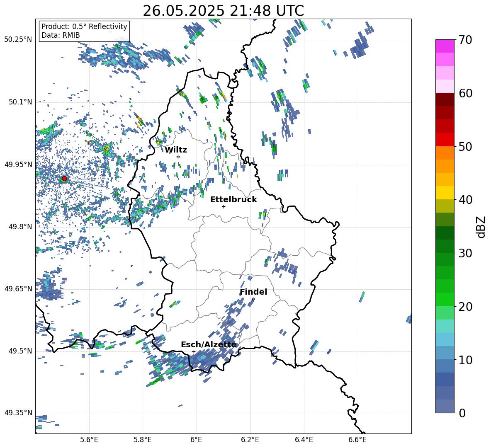The image size is (491, 448).
Task: Click the Ettelbruck city label
Action: 233,200
